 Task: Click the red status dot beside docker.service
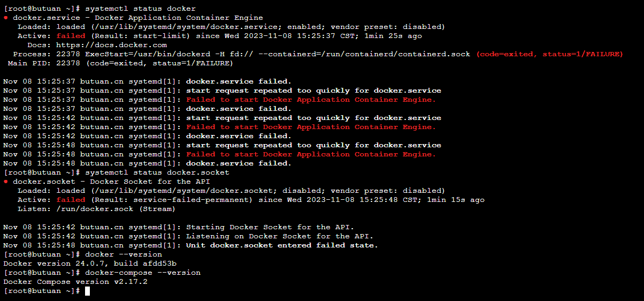pyautogui.click(x=6, y=18)
